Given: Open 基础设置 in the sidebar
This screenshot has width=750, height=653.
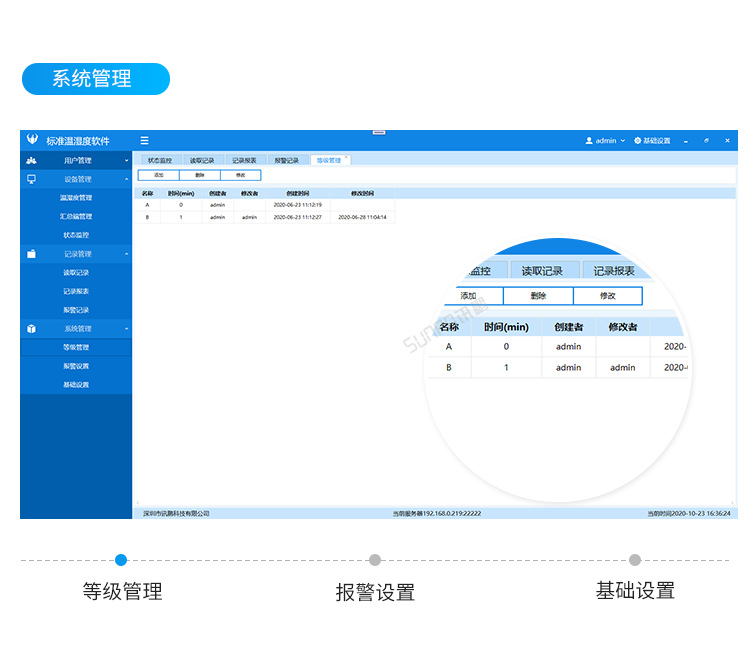Looking at the screenshot, I should click(x=76, y=385).
